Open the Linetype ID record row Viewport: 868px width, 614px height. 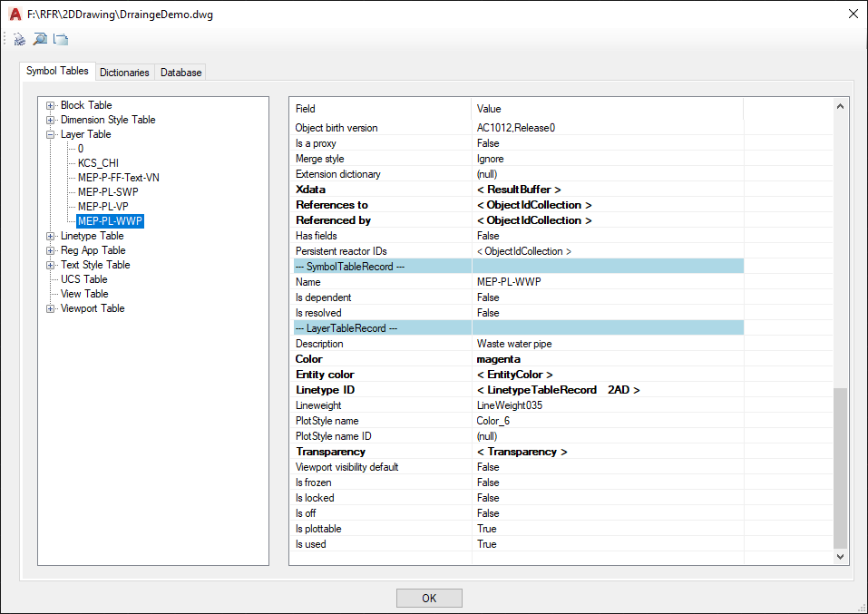pyautogui.click(x=558, y=390)
